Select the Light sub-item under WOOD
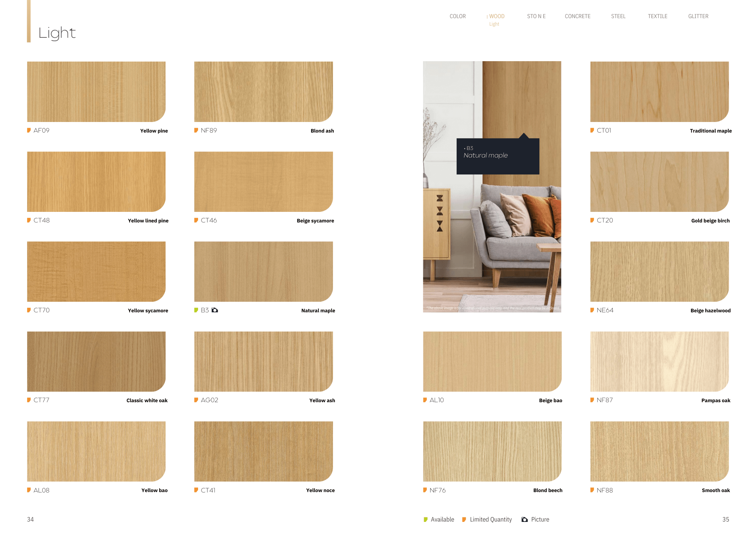756x534 pixels. (494, 24)
